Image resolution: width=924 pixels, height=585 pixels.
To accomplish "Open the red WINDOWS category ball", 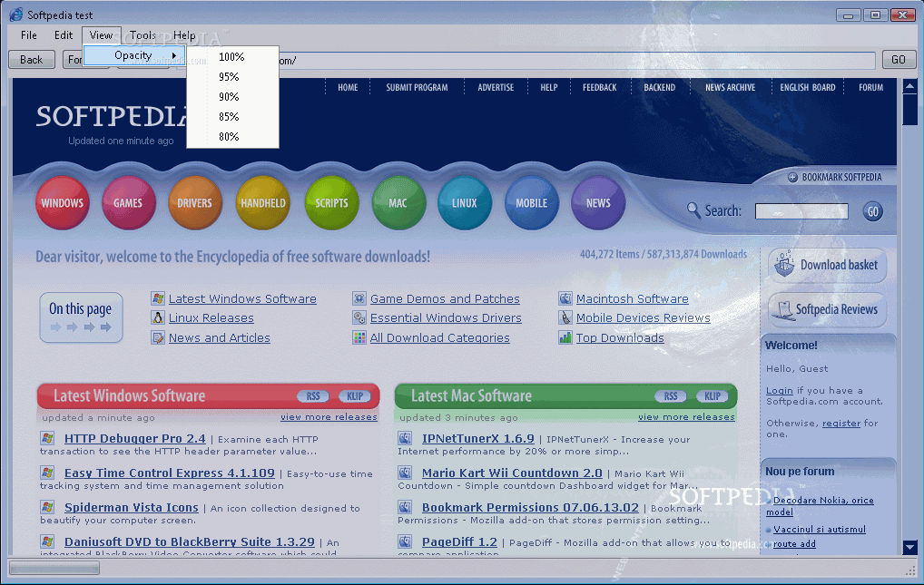I will tap(63, 202).
